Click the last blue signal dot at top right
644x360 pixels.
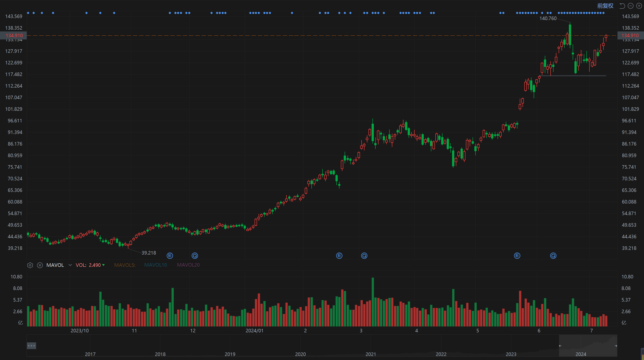603,13
